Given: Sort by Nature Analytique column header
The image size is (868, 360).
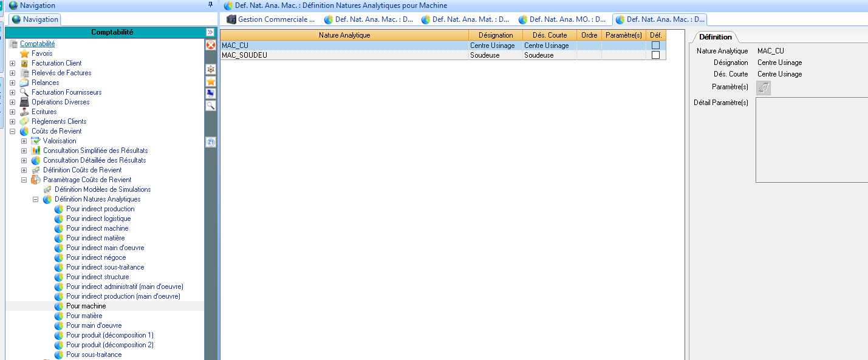Looking at the screenshot, I should [344, 35].
